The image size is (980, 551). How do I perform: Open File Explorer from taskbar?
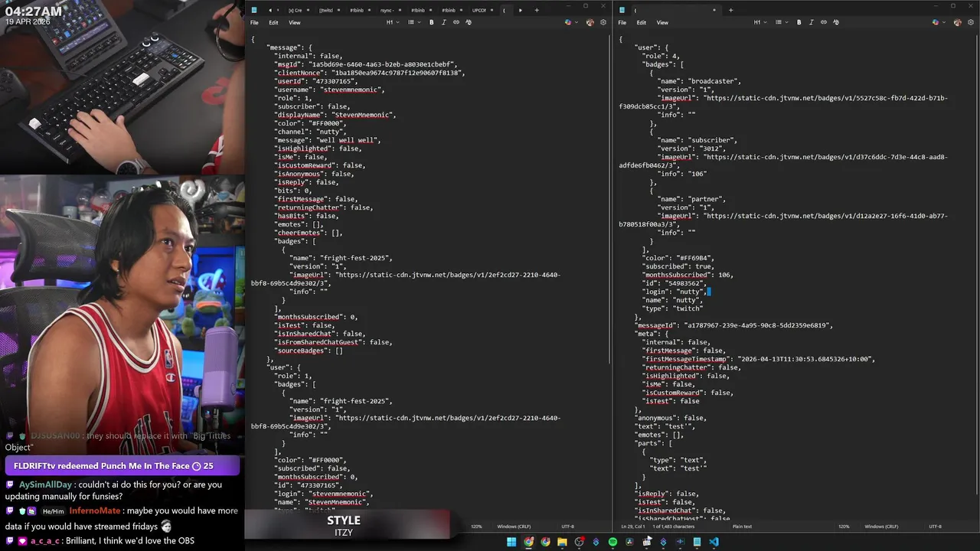562,542
